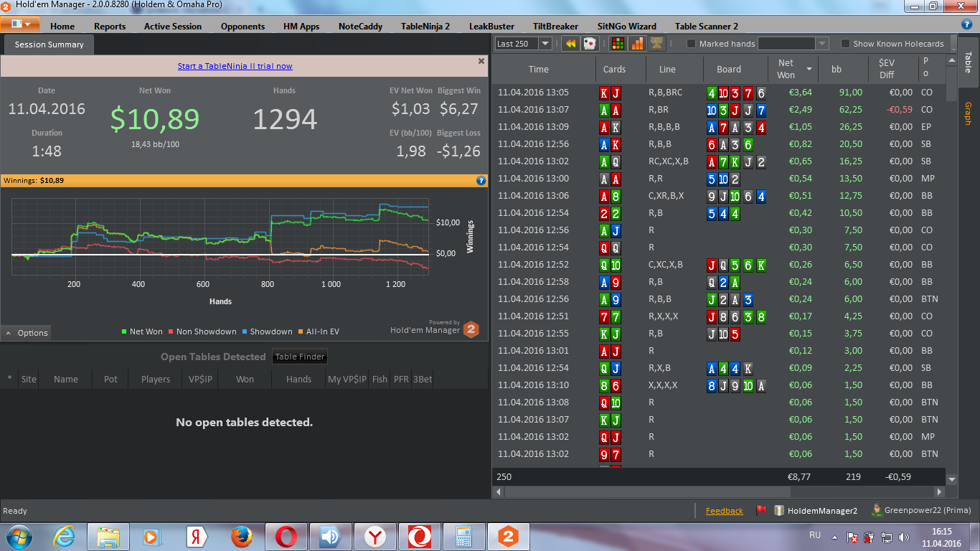Click the Table Finder button
Image resolution: width=980 pixels, height=551 pixels.
click(301, 357)
